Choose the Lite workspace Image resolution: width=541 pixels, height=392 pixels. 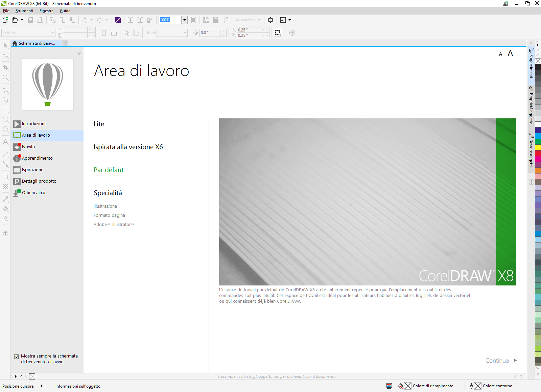click(99, 124)
